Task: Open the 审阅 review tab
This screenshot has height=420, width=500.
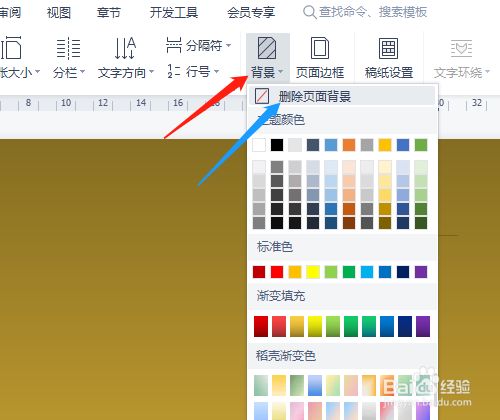Action: click(x=10, y=13)
